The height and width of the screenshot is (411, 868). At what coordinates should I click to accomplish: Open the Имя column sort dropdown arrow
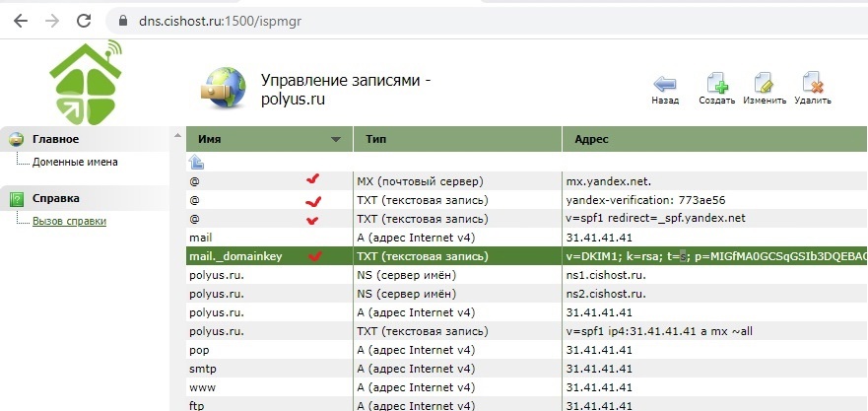337,140
